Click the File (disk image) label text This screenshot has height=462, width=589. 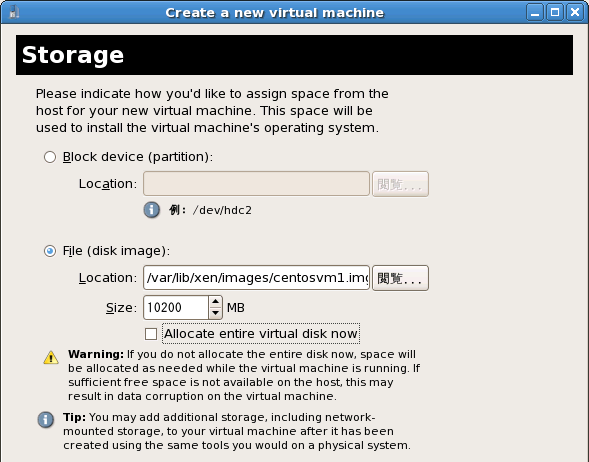[x=116, y=251]
